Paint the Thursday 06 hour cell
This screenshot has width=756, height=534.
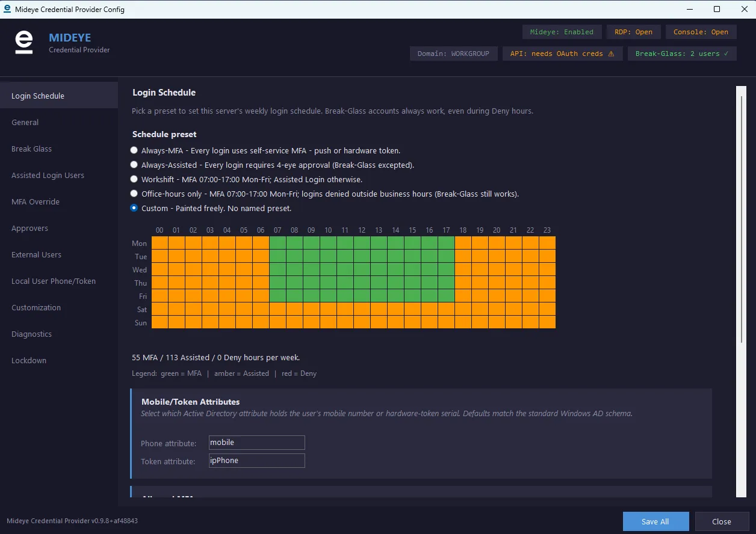[261, 283]
